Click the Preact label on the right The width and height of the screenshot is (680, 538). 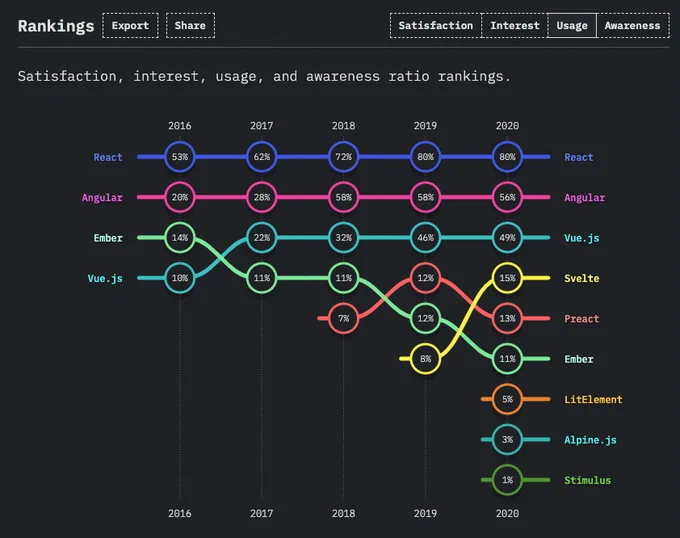pyautogui.click(x=582, y=319)
